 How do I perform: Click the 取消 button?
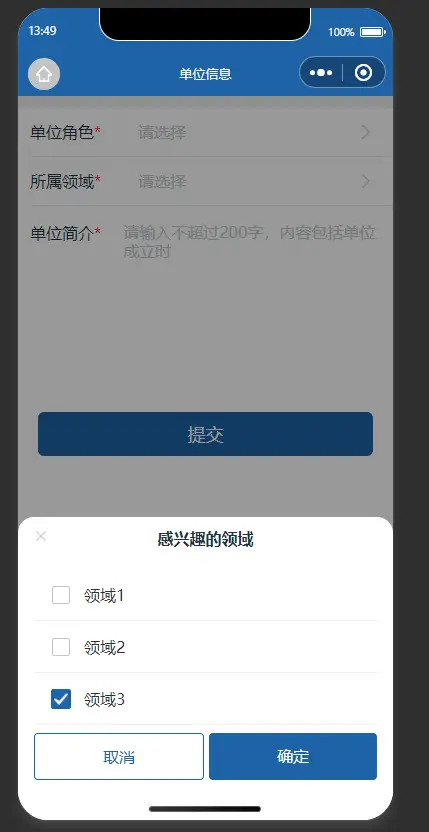(119, 757)
